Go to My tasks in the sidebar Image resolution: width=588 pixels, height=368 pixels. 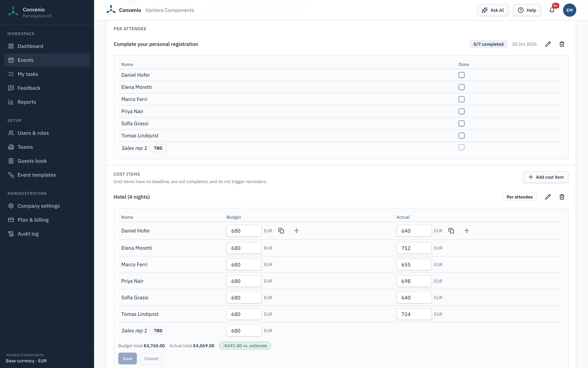tap(47, 74)
